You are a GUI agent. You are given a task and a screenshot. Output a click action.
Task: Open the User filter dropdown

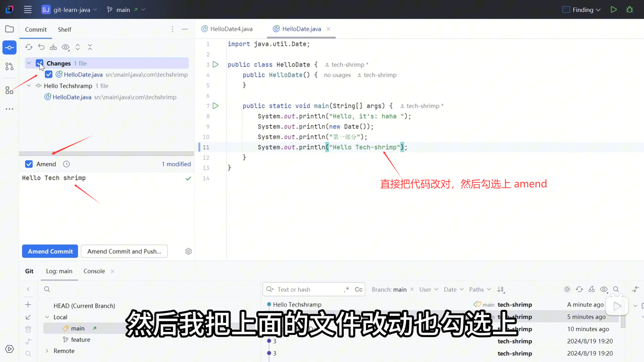point(429,290)
